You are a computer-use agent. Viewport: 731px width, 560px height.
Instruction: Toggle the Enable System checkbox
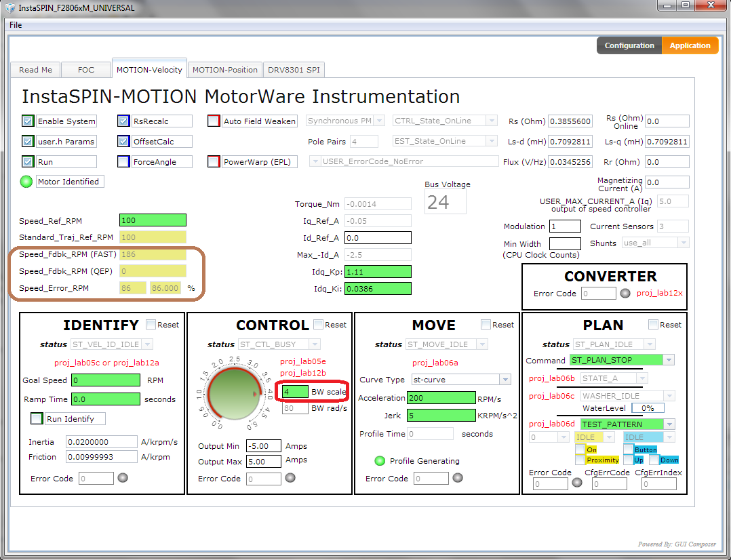[28, 121]
